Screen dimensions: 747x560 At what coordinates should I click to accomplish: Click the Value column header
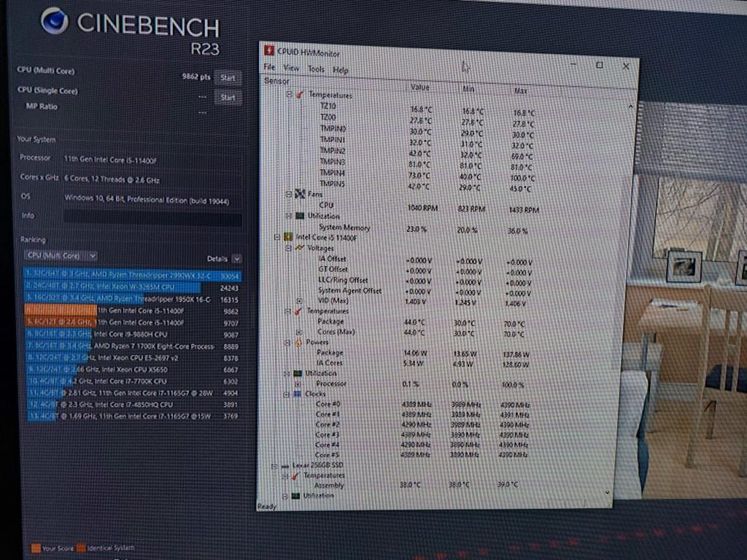pyautogui.click(x=419, y=87)
